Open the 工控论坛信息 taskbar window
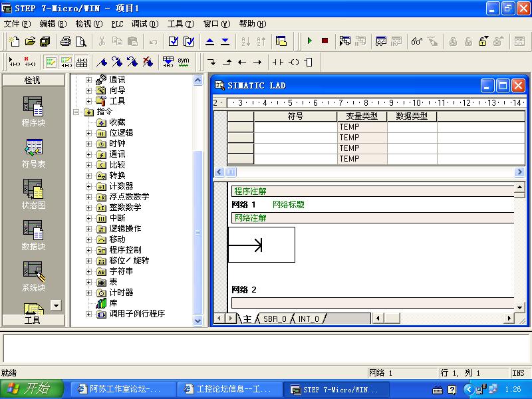The width and height of the screenshot is (532, 399). point(230,389)
